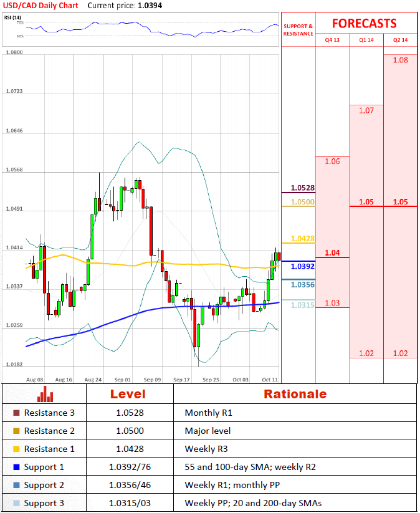Click the blue 1.0392 support marker
This screenshot has width=420, height=513.
click(303, 266)
